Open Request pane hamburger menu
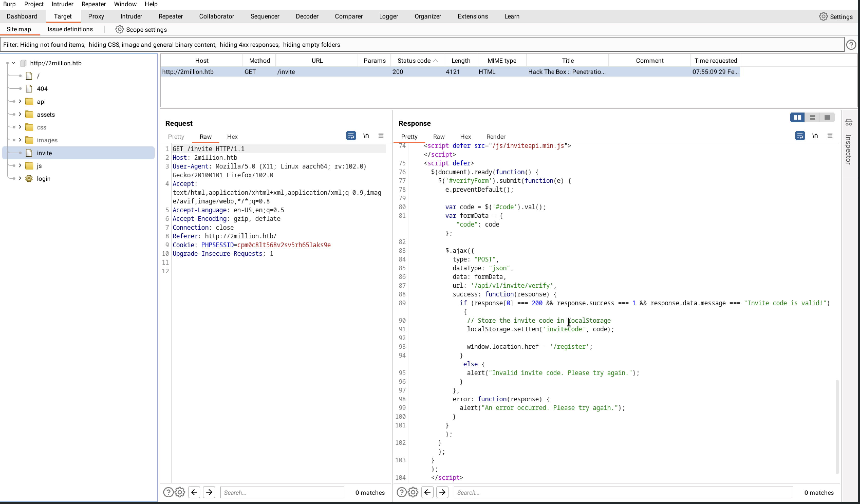 pyautogui.click(x=381, y=136)
